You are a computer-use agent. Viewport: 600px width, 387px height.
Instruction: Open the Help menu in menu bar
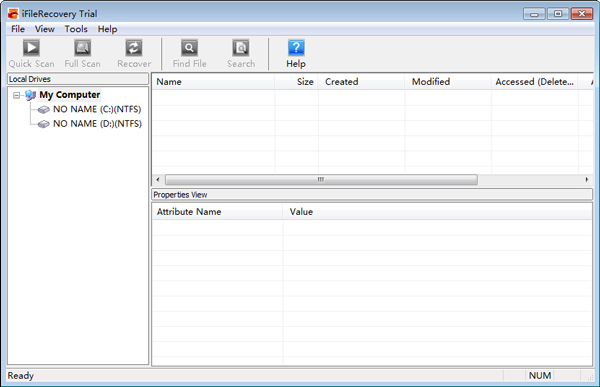pyautogui.click(x=107, y=29)
